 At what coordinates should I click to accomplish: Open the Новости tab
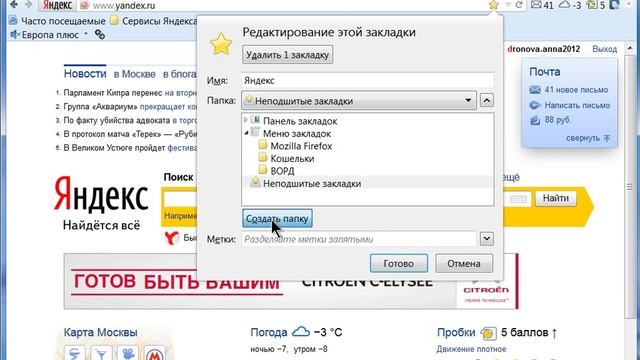point(85,74)
